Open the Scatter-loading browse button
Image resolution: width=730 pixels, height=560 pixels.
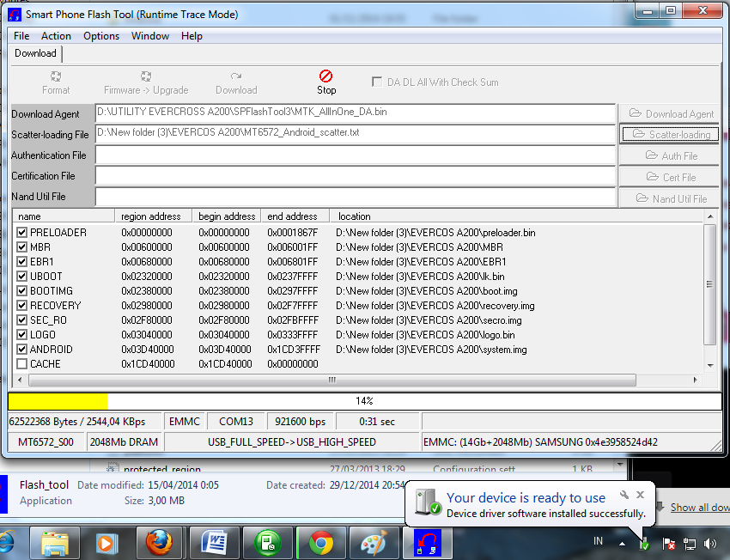[x=671, y=135]
